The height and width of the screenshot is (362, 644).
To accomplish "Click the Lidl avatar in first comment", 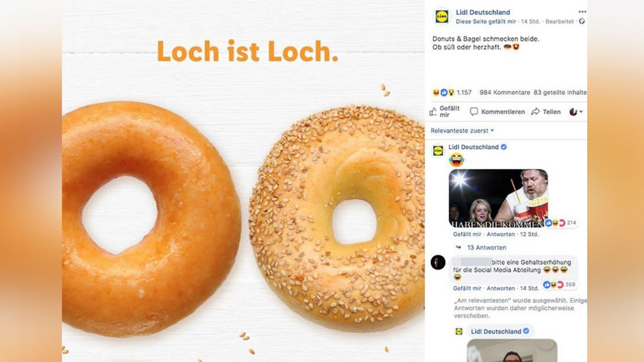I will coord(438,151).
